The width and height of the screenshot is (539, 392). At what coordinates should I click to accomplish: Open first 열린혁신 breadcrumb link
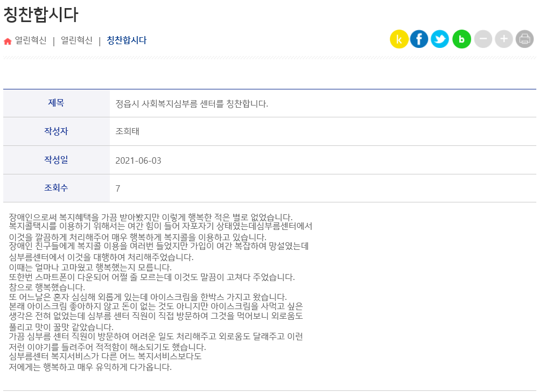(x=31, y=40)
